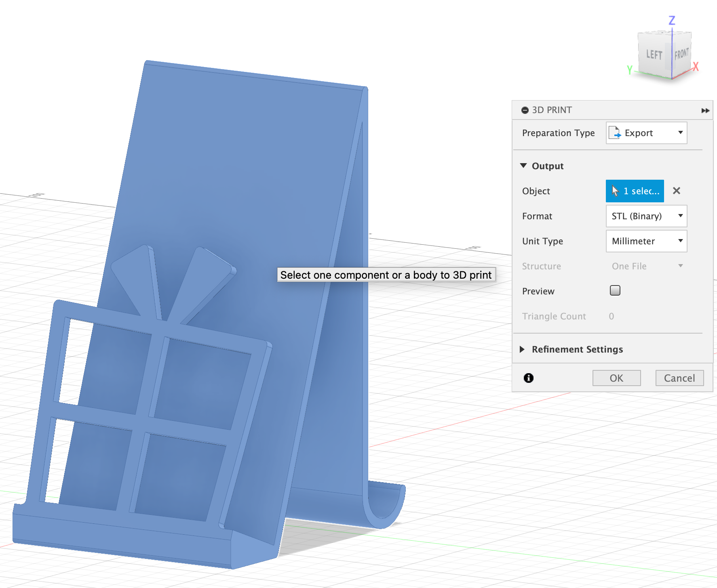Clear the object selection with the X
This screenshot has height=588, width=717.
coord(677,191)
